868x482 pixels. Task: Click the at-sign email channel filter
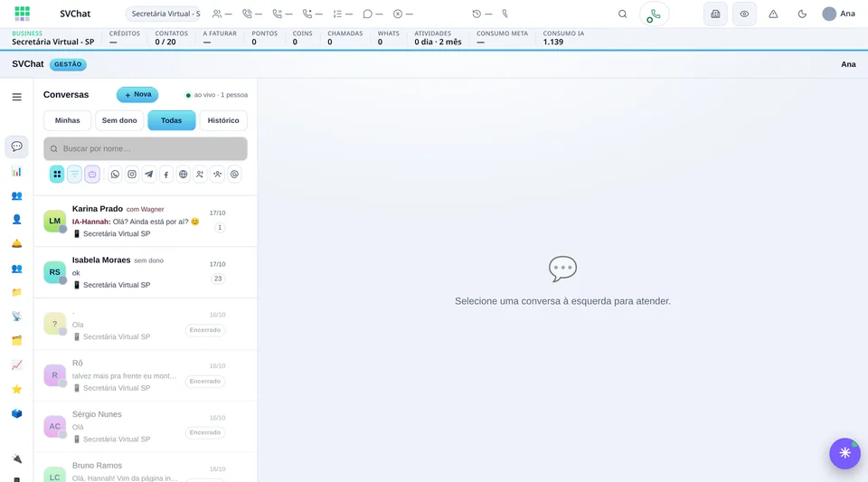235,175
